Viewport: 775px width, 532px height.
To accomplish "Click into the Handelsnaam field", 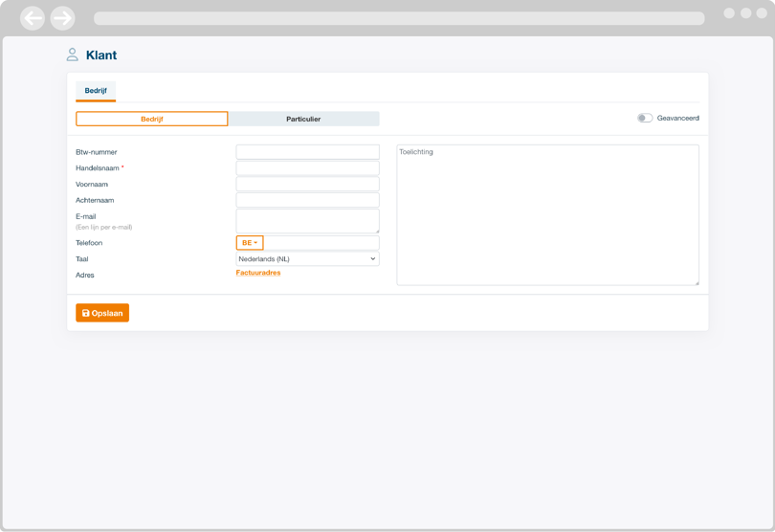I will tap(307, 168).
